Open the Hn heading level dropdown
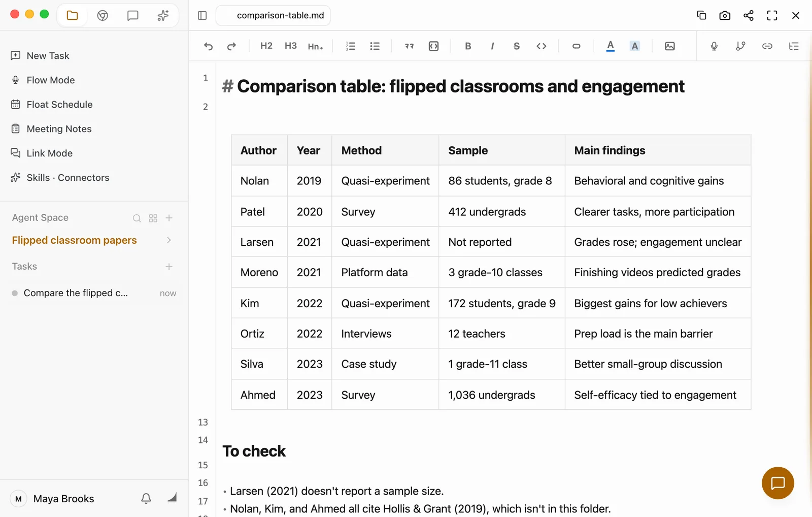This screenshot has width=812, height=517. (x=315, y=46)
